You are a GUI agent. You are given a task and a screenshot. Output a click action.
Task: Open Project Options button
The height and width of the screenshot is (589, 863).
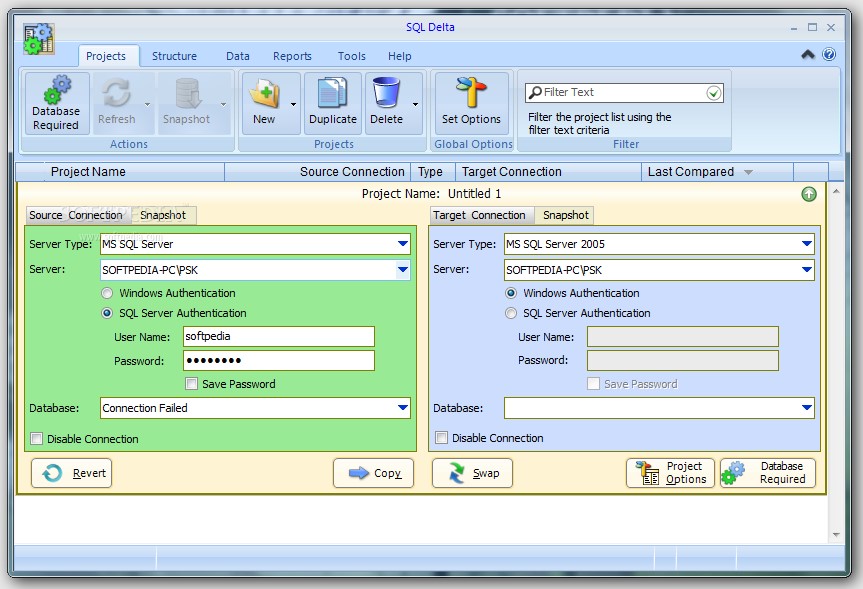[670, 473]
